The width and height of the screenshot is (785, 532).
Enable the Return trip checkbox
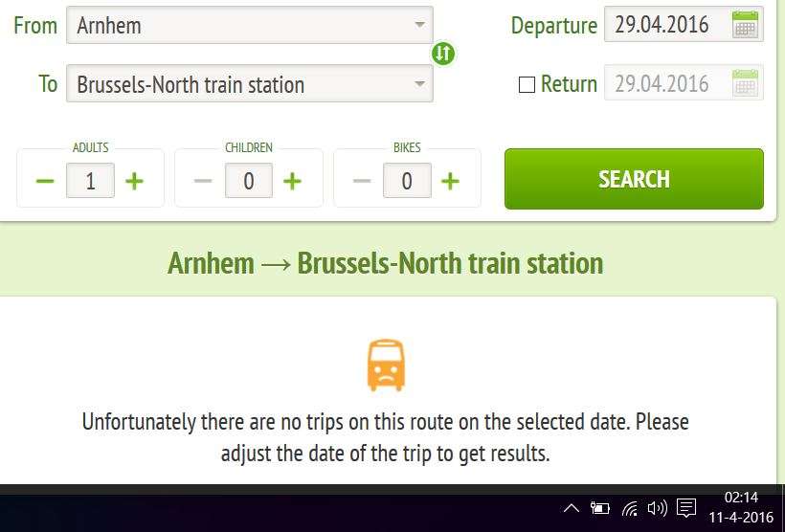tap(527, 84)
